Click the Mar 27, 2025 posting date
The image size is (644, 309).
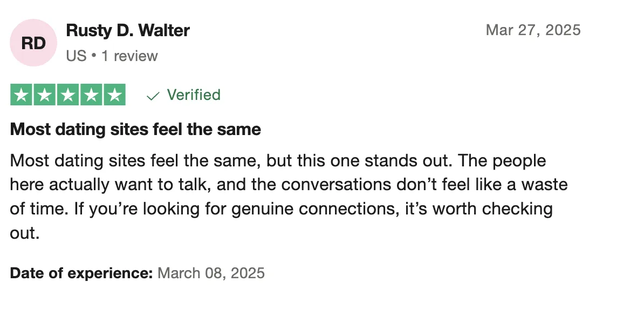click(x=533, y=30)
